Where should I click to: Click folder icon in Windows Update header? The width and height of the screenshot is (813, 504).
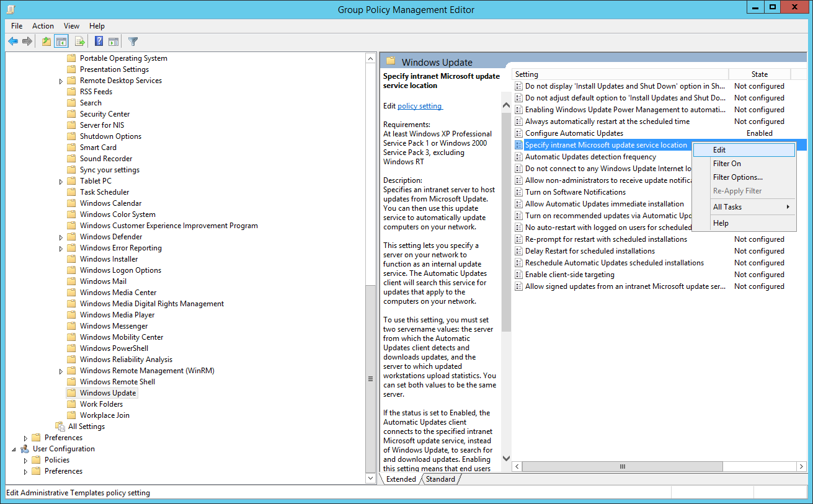[391, 61]
